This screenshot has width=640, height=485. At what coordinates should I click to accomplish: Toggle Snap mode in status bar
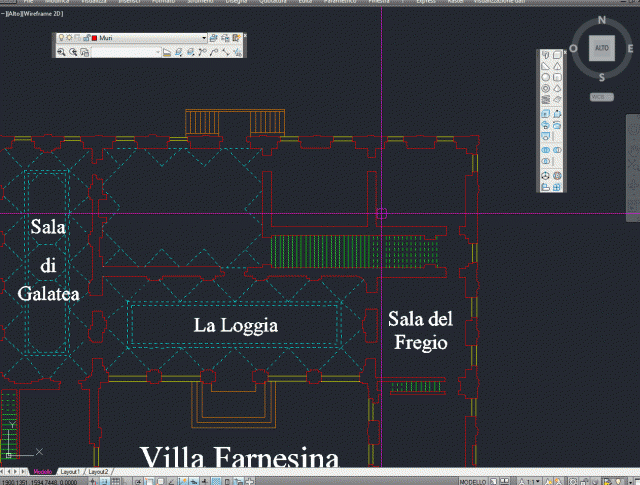pos(105,482)
